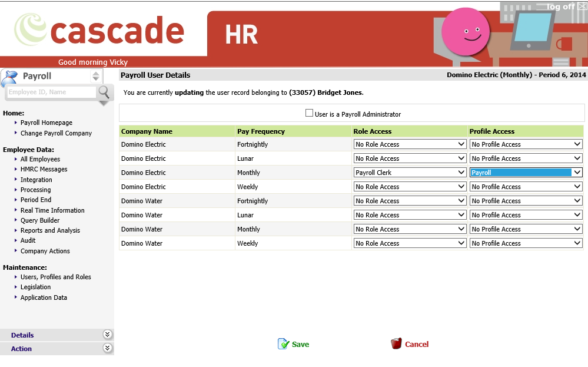The height and width of the screenshot is (367, 588).
Task: Save the payroll user details
Action: pyautogui.click(x=294, y=344)
